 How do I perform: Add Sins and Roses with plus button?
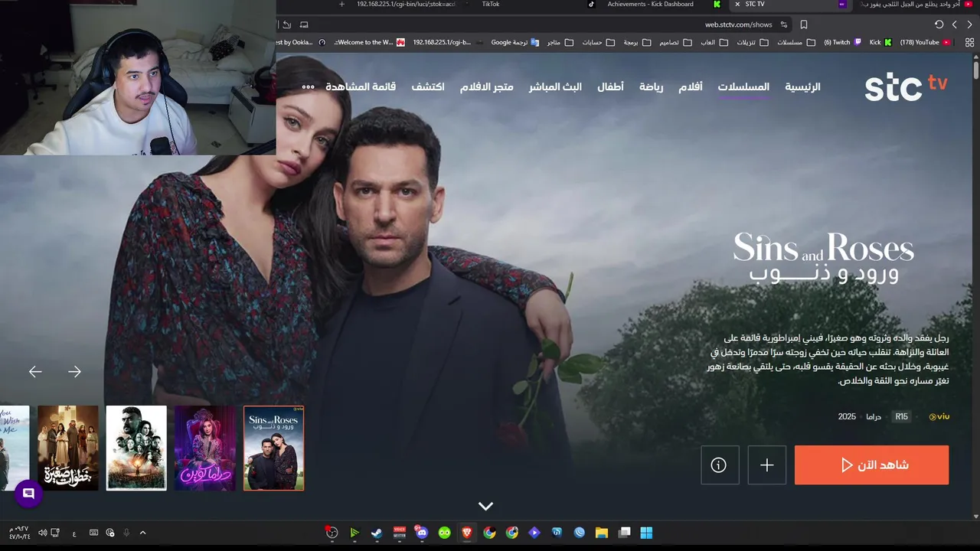(766, 465)
